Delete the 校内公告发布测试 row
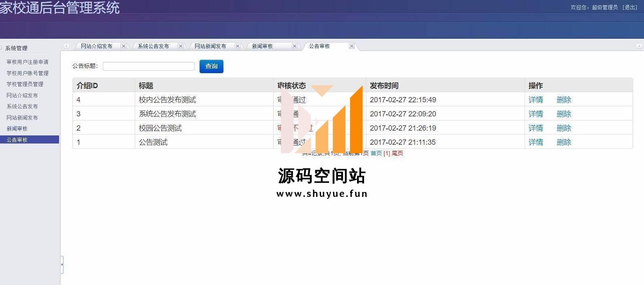 [564, 100]
